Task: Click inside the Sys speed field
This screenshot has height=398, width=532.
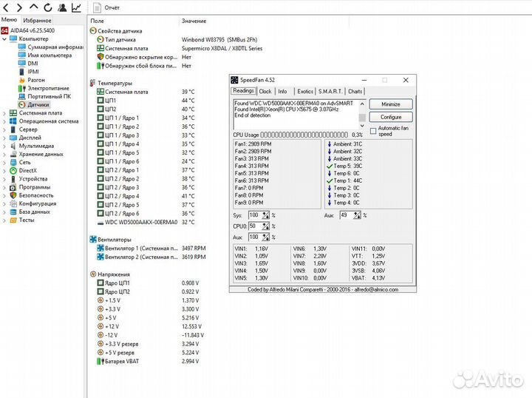Action: (255, 215)
